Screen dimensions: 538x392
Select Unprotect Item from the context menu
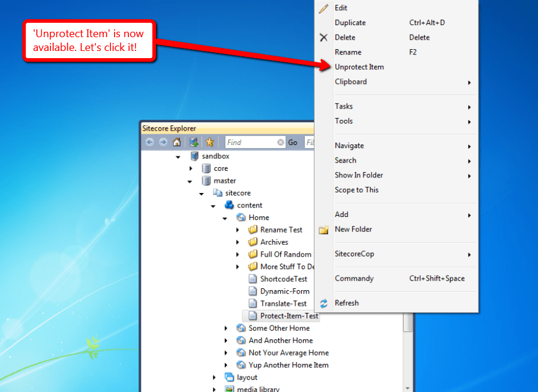point(360,67)
